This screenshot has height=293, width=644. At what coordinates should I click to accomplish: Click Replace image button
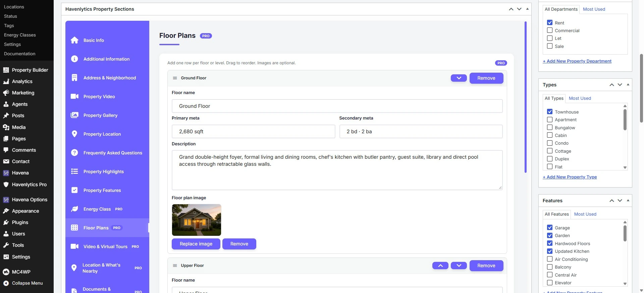(x=196, y=244)
